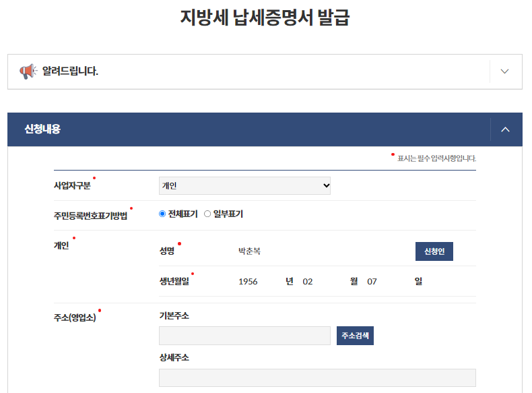The height and width of the screenshot is (393, 532).
Task: Choose the 일부표기 radio option
Action: [x=207, y=214]
